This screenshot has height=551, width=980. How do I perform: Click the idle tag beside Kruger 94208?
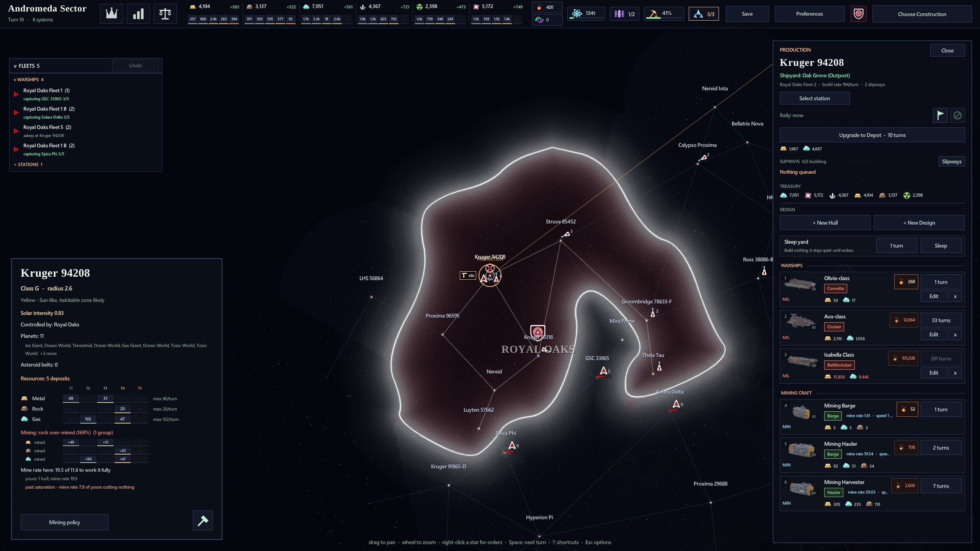click(468, 275)
